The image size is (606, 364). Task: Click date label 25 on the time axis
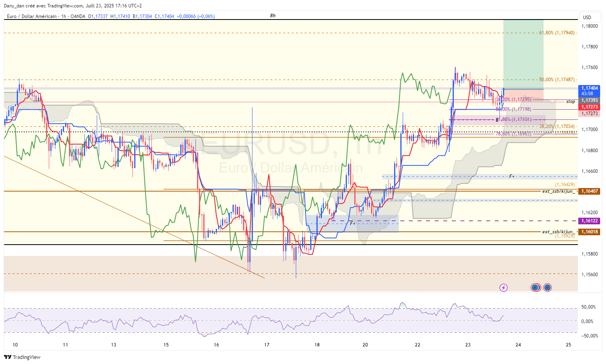pos(569,345)
